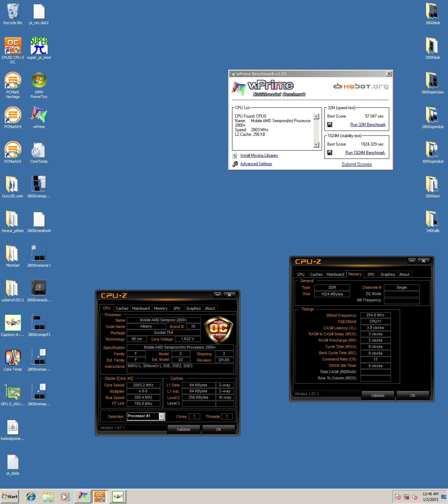Screen dimensions: 448x504
Task: Switch to Capture app taskbar button
Action: 118,496
